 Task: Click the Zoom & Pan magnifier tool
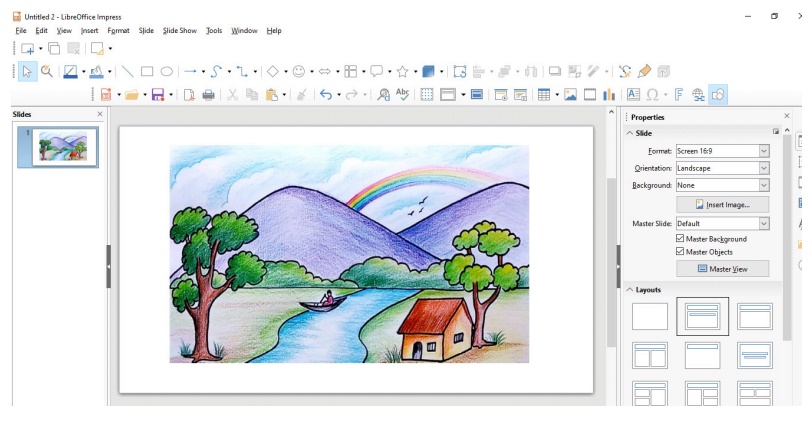(46, 72)
